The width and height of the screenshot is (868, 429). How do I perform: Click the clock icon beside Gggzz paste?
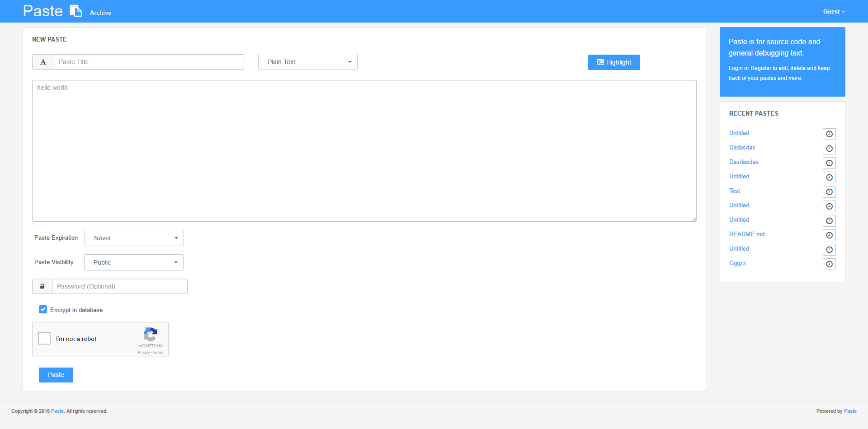point(829,264)
